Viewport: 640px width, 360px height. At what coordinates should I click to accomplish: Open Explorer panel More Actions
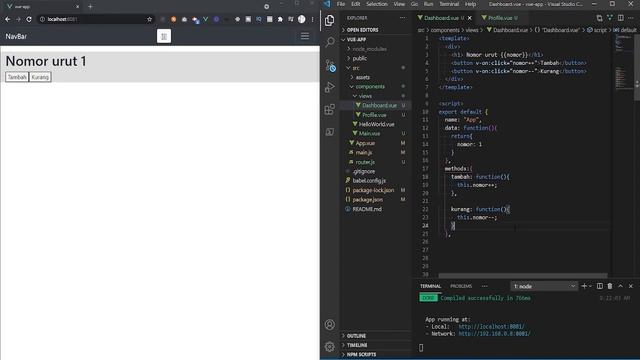tap(403, 18)
